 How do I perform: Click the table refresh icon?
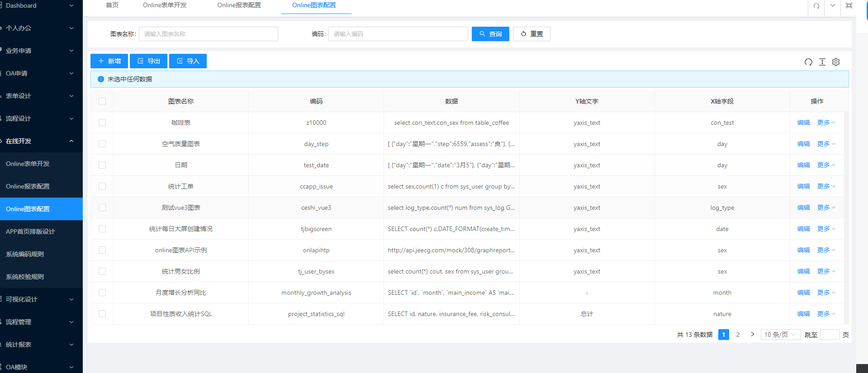point(808,62)
